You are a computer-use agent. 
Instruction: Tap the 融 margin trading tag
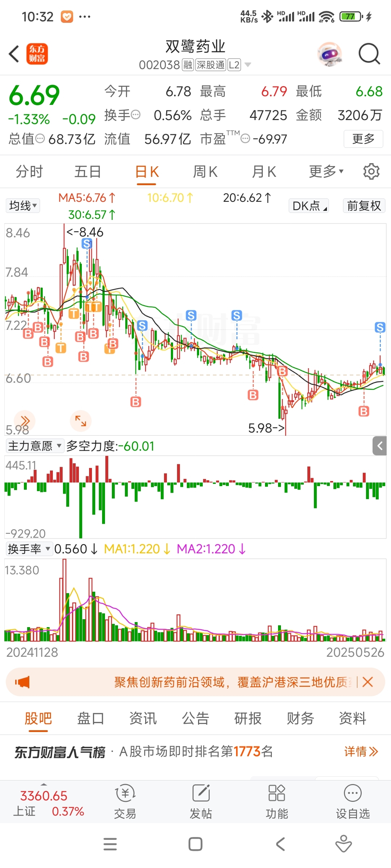188,65
